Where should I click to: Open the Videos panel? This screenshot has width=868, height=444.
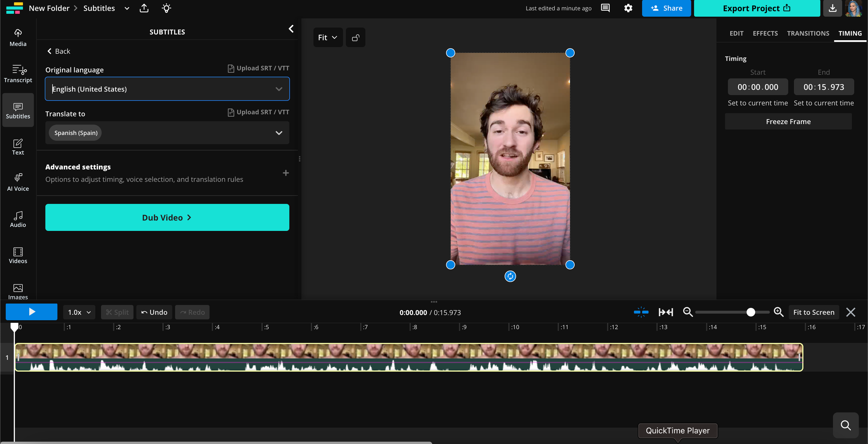[18, 255]
